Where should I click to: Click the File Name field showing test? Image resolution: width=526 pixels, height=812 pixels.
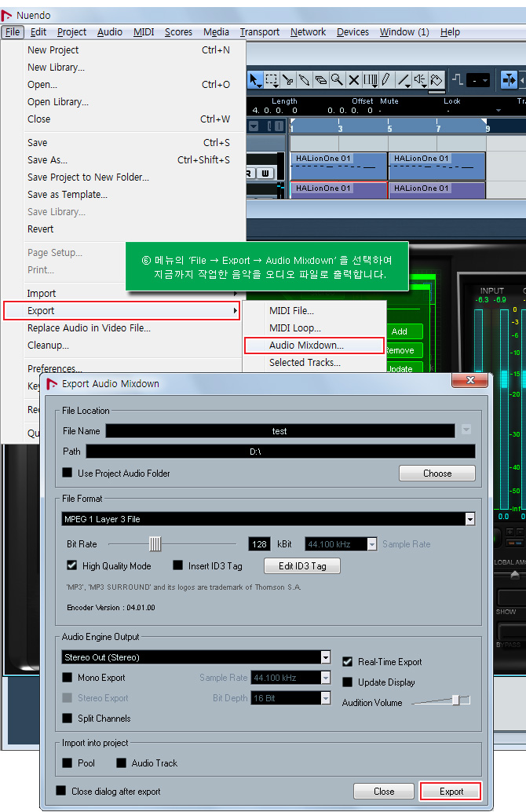coord(280,431)
